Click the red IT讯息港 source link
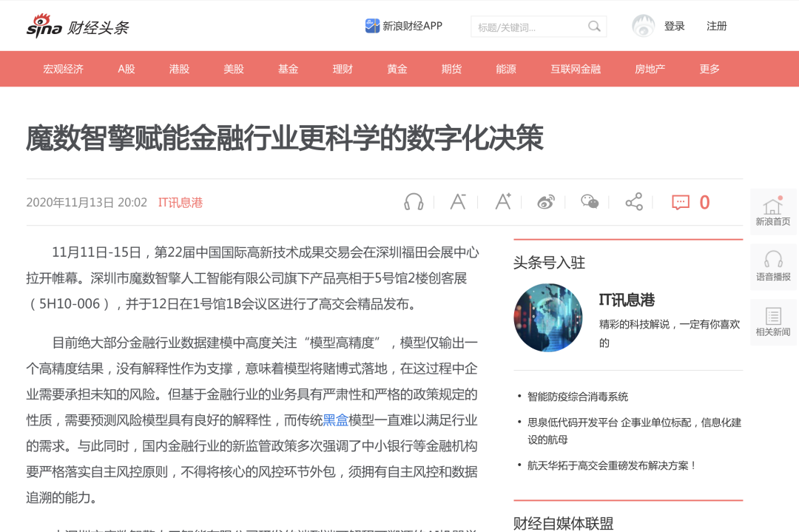 [181, 202]
